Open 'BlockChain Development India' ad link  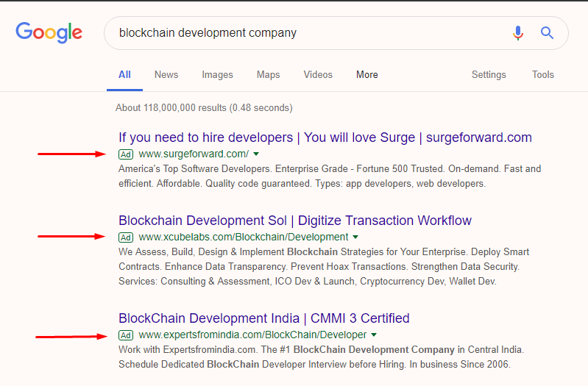tap(264, 318)
